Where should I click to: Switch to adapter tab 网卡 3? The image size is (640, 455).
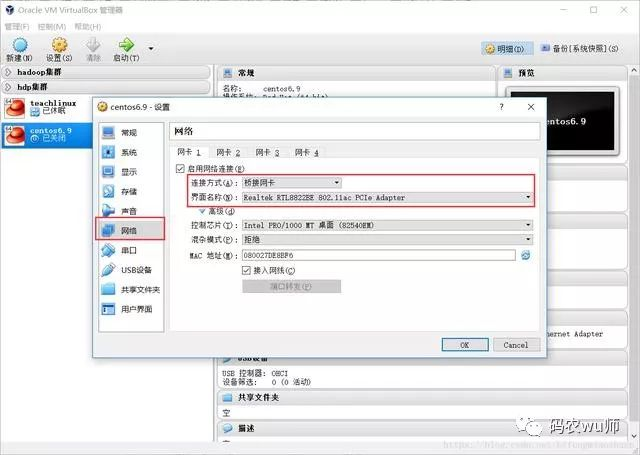tap(267, 153)
